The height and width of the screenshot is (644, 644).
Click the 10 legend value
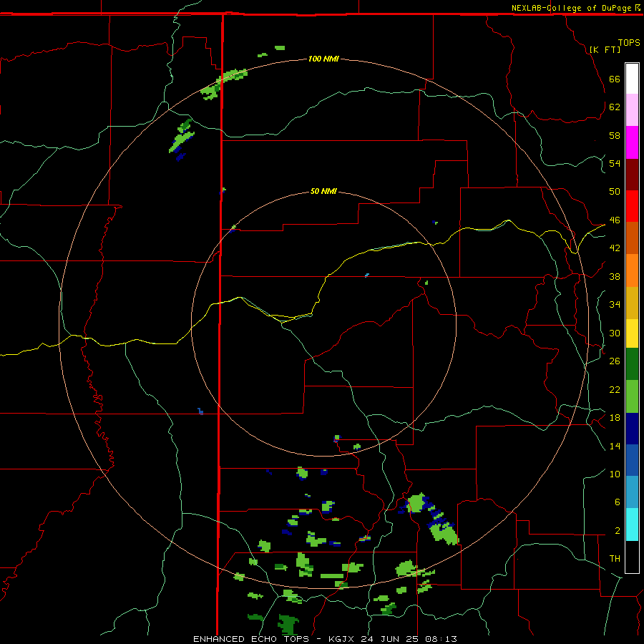(x=615, y=474)
